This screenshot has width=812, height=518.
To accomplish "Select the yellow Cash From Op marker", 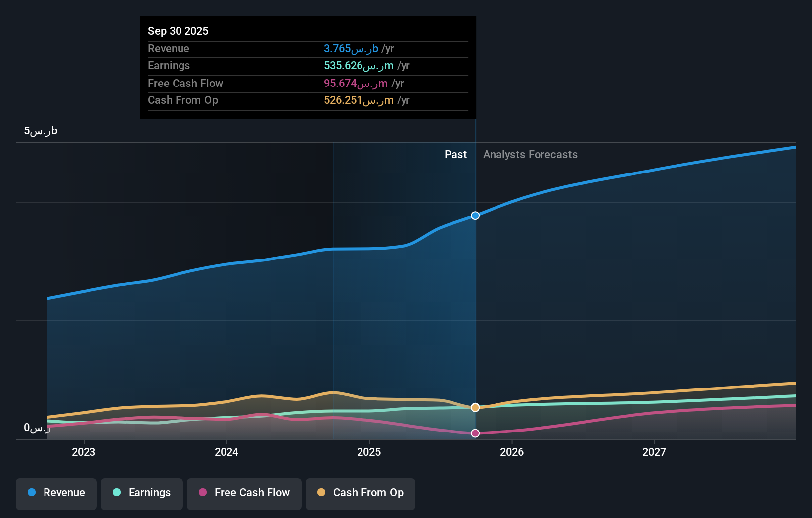I will (x=475, y=407).
